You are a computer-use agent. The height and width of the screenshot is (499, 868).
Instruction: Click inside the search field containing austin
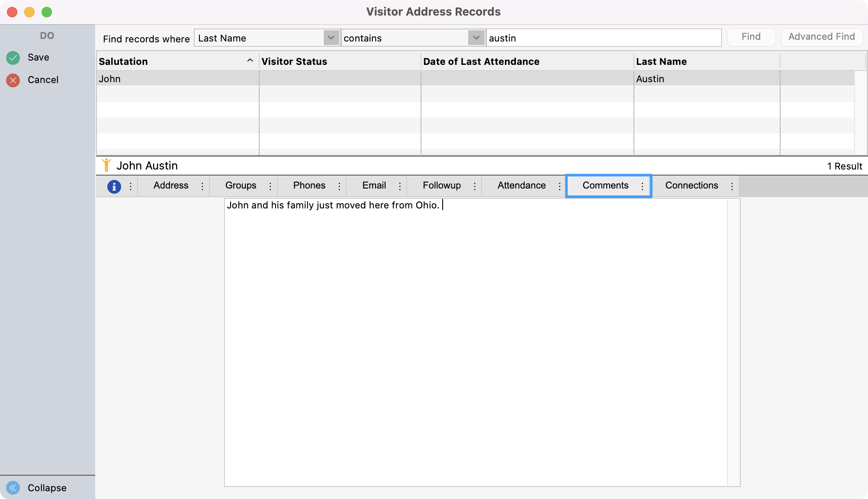604,38
